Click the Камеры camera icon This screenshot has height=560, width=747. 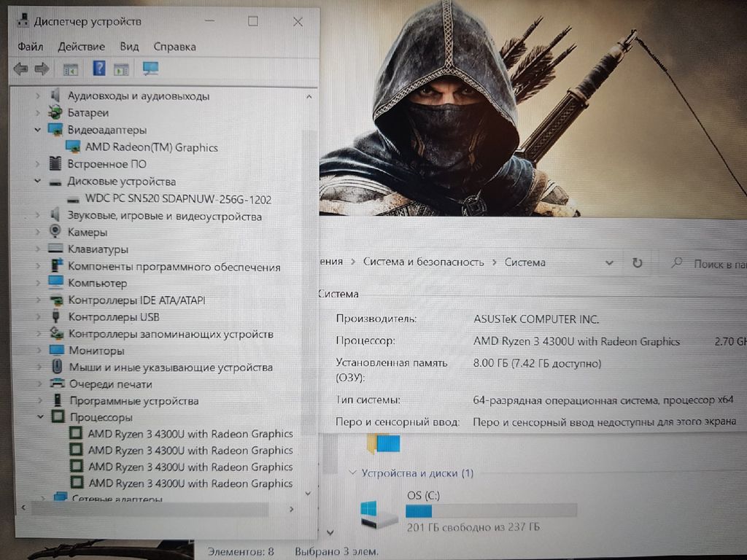pos(55,231)
